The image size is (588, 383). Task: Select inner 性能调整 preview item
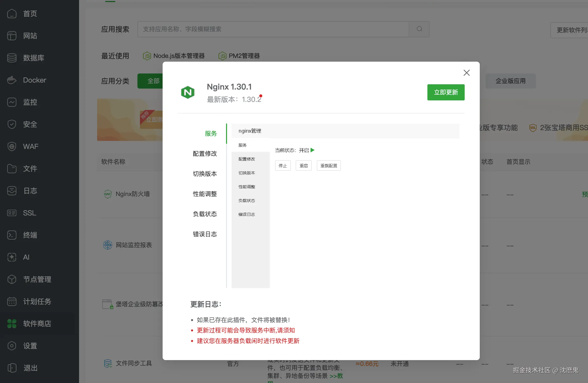point(247,187)
